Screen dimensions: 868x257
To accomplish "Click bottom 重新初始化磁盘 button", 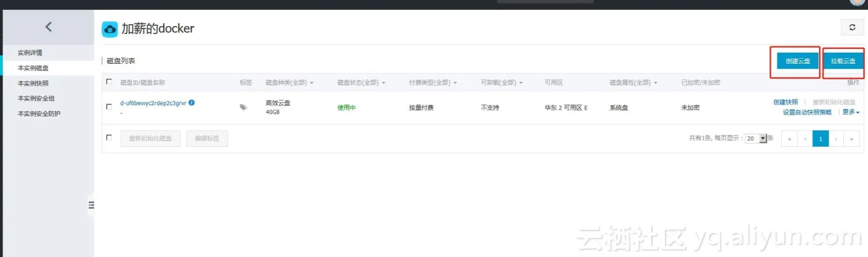I will tap(150, 139).
